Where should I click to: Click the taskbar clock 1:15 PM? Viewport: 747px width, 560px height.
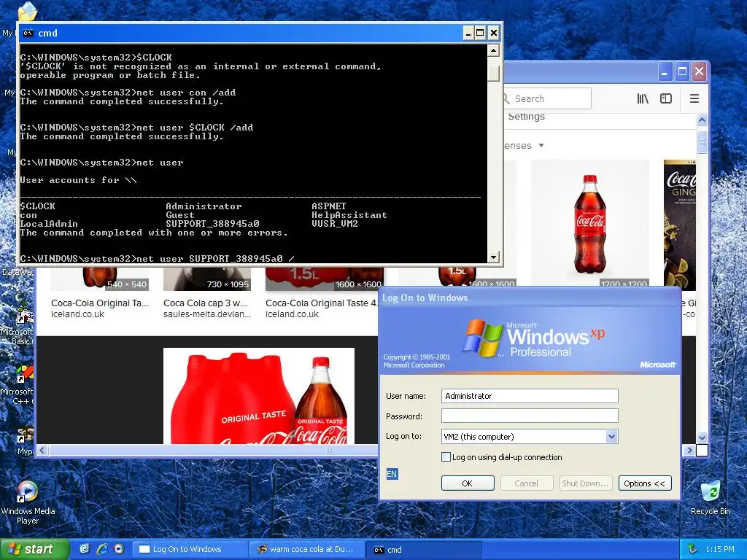pyautogui.click(x=720, y=549)
